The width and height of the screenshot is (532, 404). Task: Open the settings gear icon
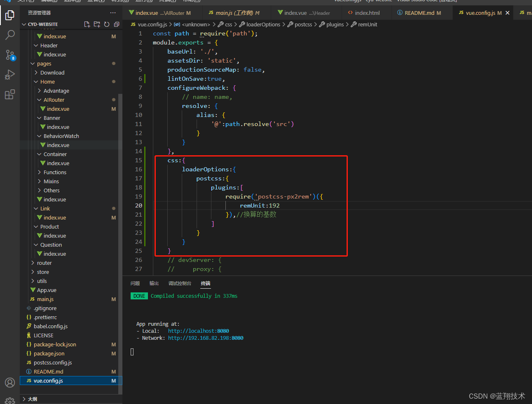(10, 400)
